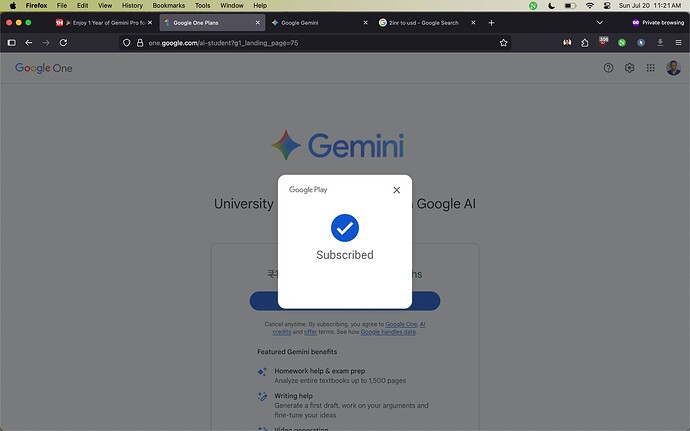Image resolution: width=690 pixels, height=431 pixels.
Task: Open the Google One terms link
Action: (401, 324)
